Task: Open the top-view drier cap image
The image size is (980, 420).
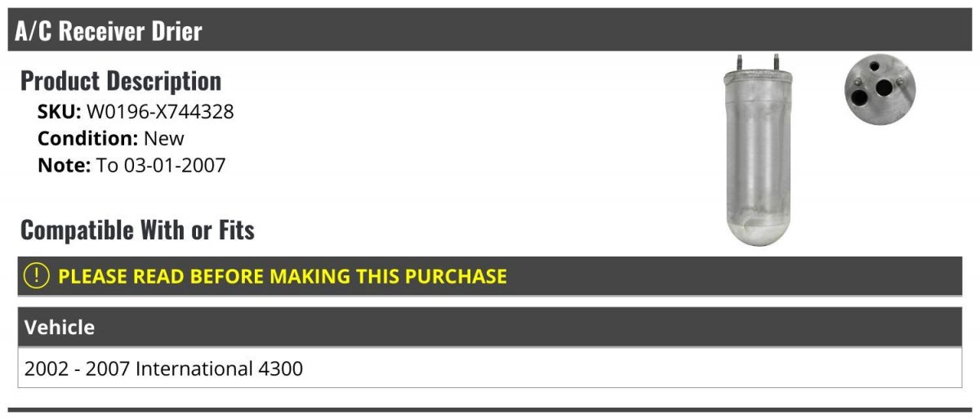Action: point(880,90)
